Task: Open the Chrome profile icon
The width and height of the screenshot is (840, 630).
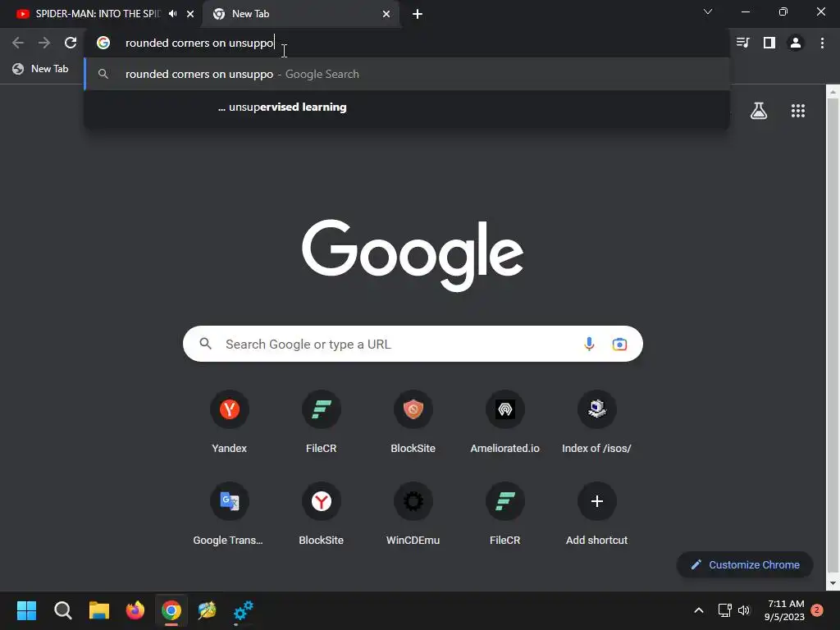Action: coord(796,43)
